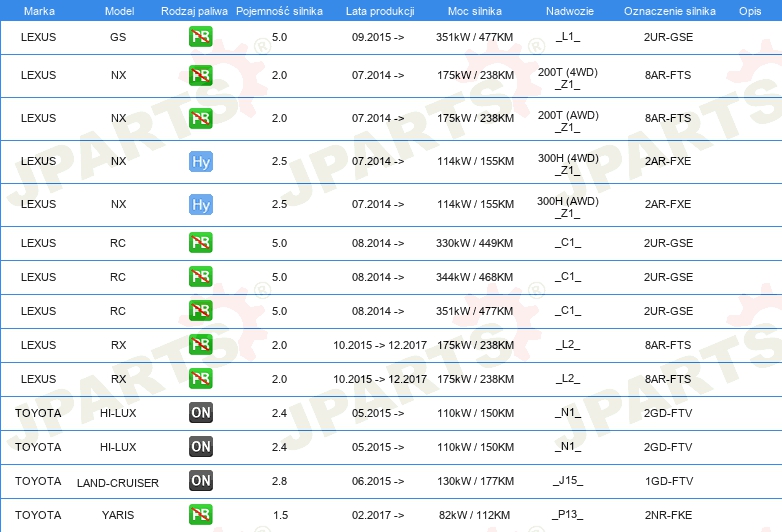Select the _P13_ body cell
The image size is (782, 532).
coord(568,515)
